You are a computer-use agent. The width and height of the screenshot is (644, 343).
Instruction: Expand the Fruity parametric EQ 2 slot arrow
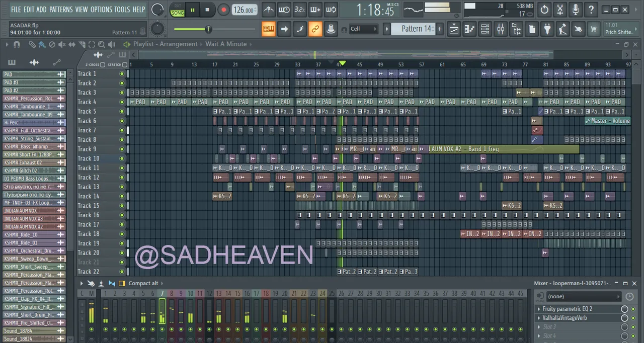click(539, 309)
